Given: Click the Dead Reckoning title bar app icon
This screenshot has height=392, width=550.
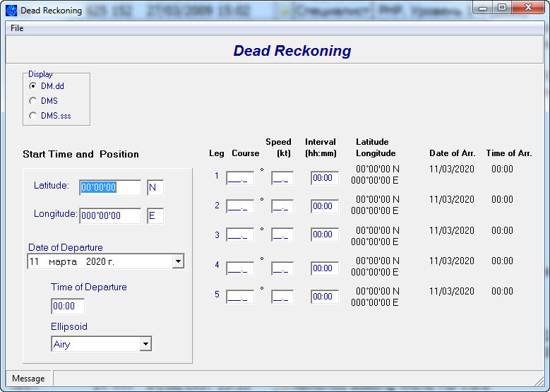Looking at the screenshot, I should point(11,11).
